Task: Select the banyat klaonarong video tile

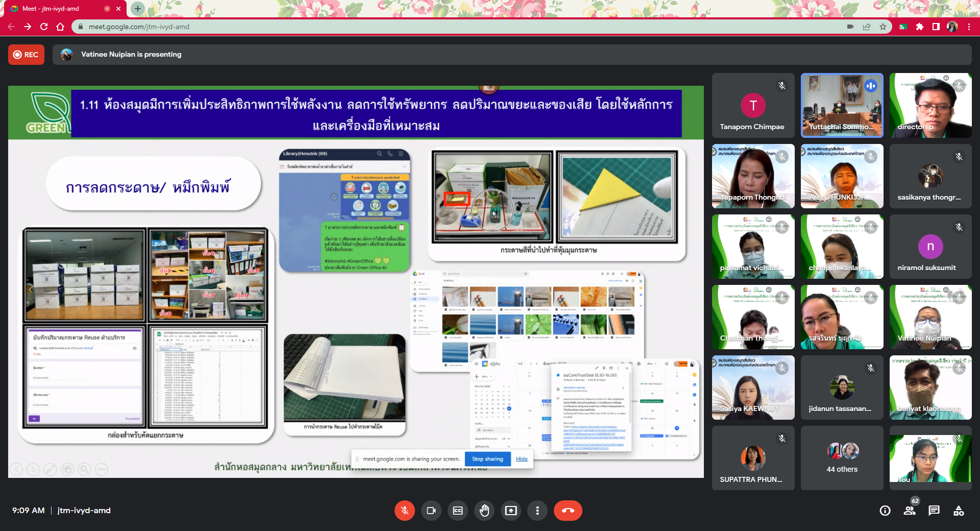Action: (930, 388)
